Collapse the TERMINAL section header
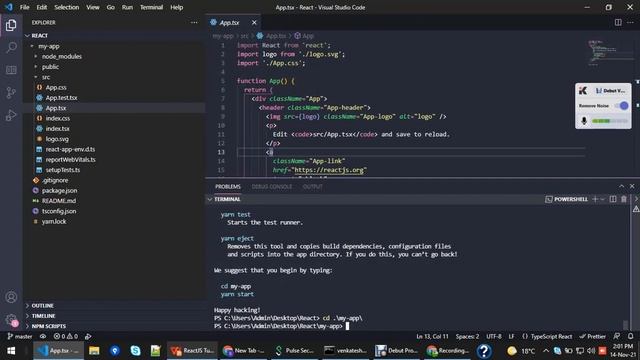The width and height of the screenshot is (640, 360). pos(227,199)
